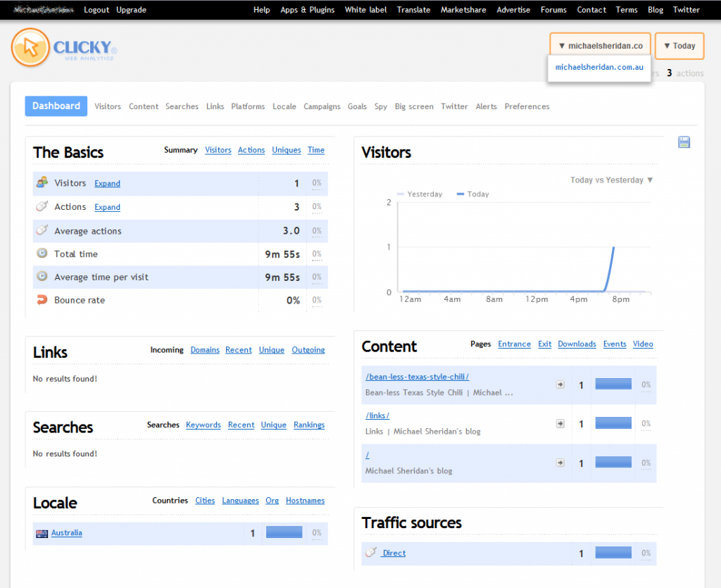Show Keywords in the Searches panel
Image resolution: width=721 pixels, height=588 pixels.
[203, 425]
